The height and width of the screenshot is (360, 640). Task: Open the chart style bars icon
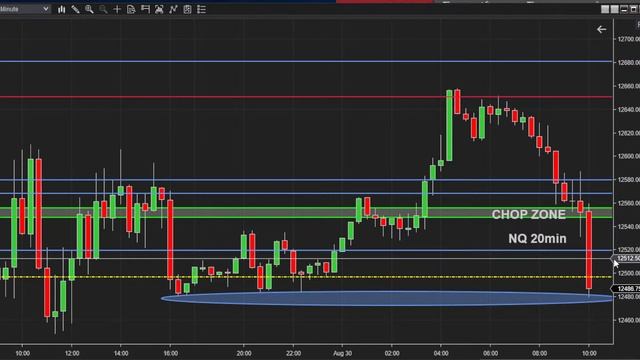[61, 9]
